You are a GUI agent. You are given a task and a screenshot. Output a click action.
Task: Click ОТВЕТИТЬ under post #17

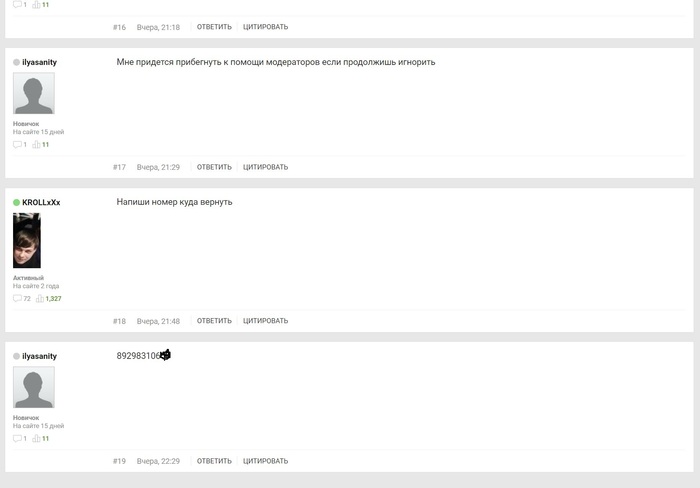coord(214,167)
